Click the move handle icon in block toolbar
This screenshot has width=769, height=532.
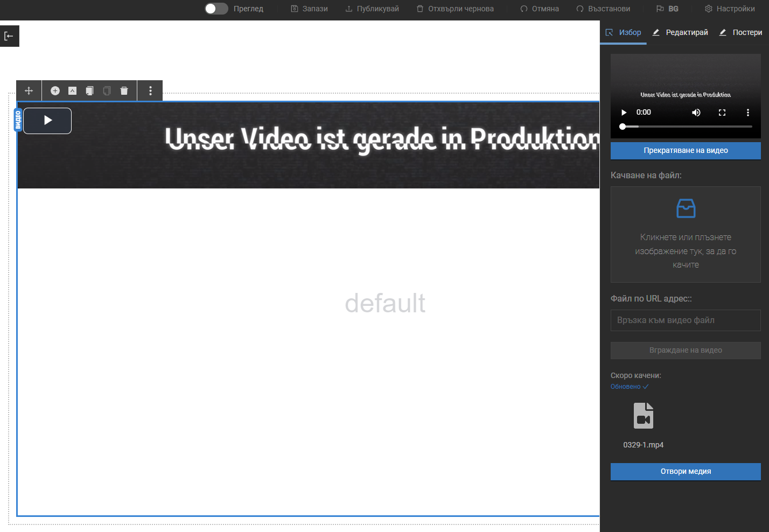point(29,91)
